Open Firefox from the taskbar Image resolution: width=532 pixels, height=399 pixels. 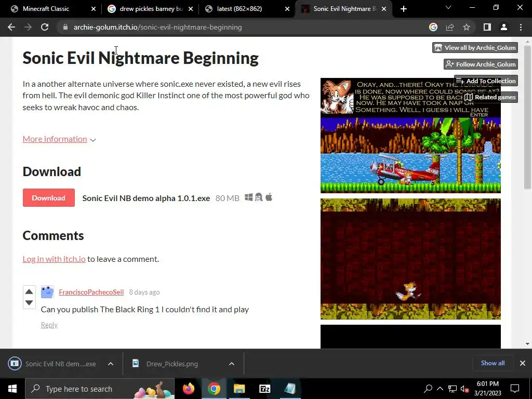pos(188,389)
